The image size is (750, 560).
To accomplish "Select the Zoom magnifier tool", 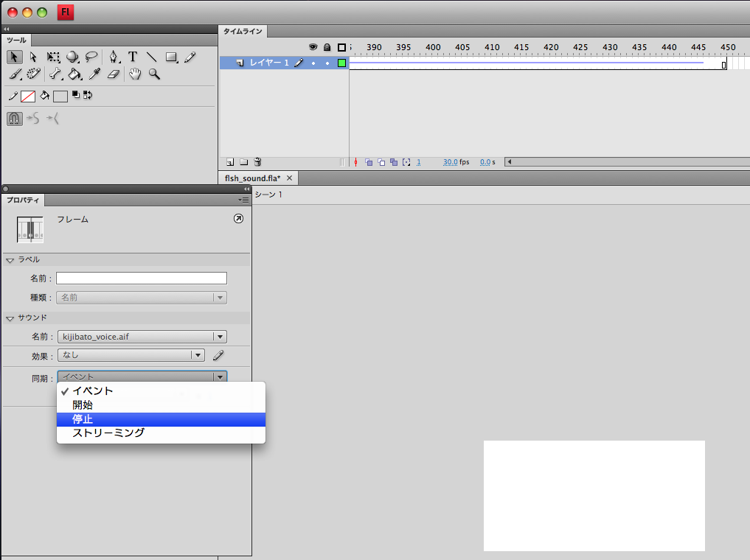I will tap(154, 74).
